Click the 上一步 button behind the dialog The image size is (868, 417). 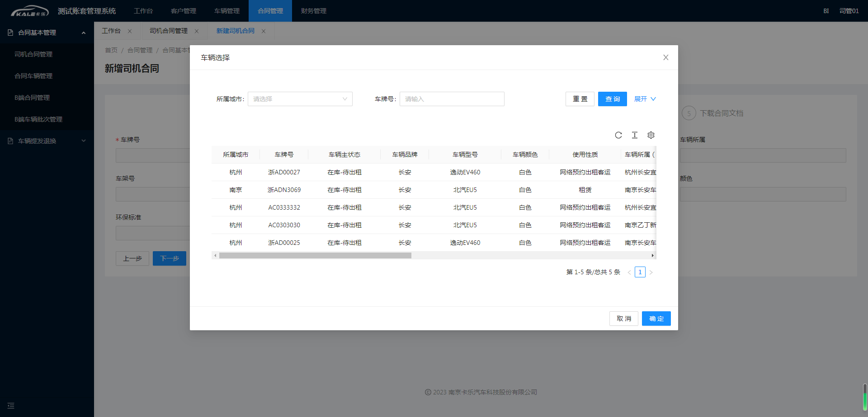point(132,258)
